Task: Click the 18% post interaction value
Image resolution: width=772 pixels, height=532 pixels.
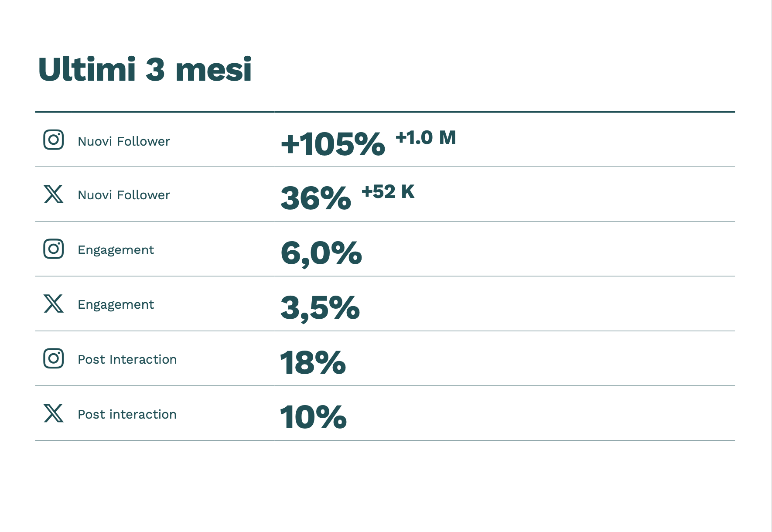Action: (x=313, y=362)
